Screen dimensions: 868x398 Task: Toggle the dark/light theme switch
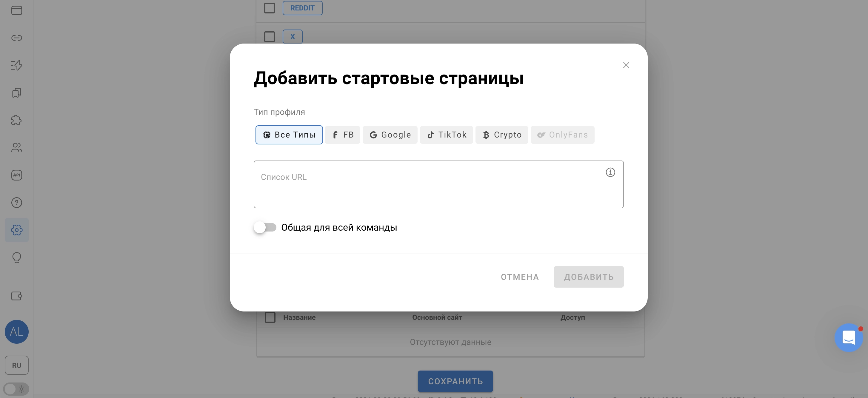point(16,389)
